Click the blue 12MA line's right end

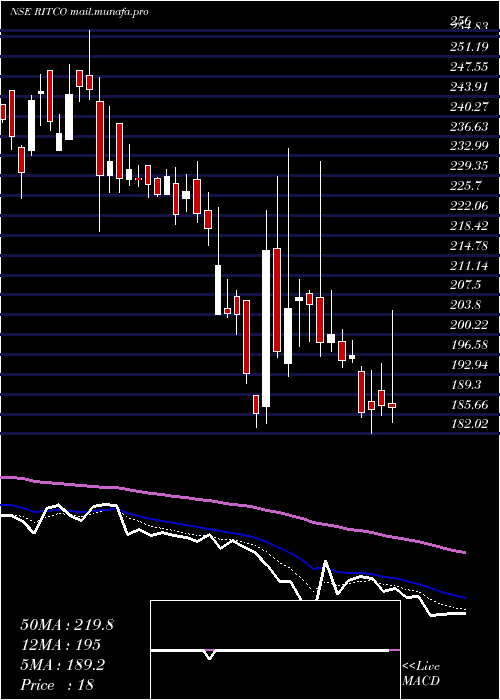click(464, 598)
